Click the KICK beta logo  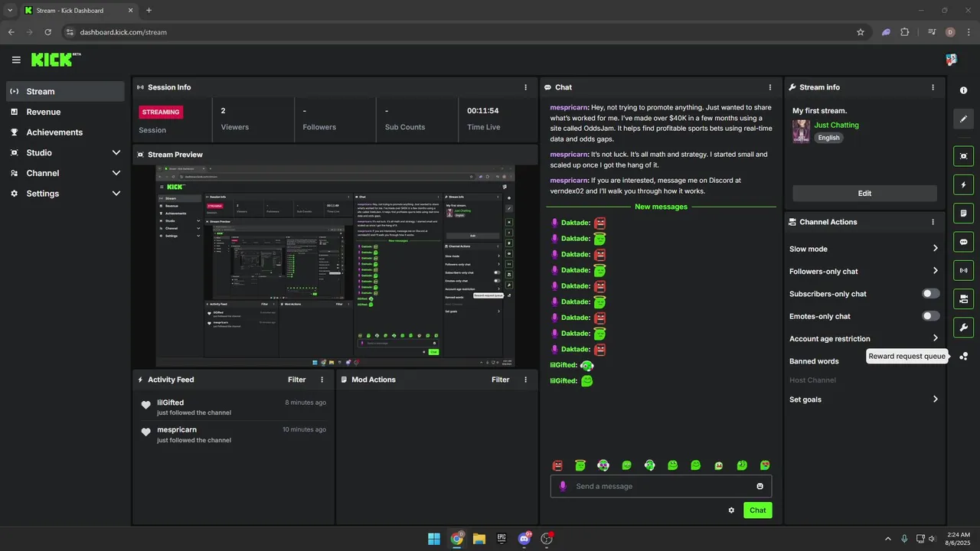(x=56, y=60)
